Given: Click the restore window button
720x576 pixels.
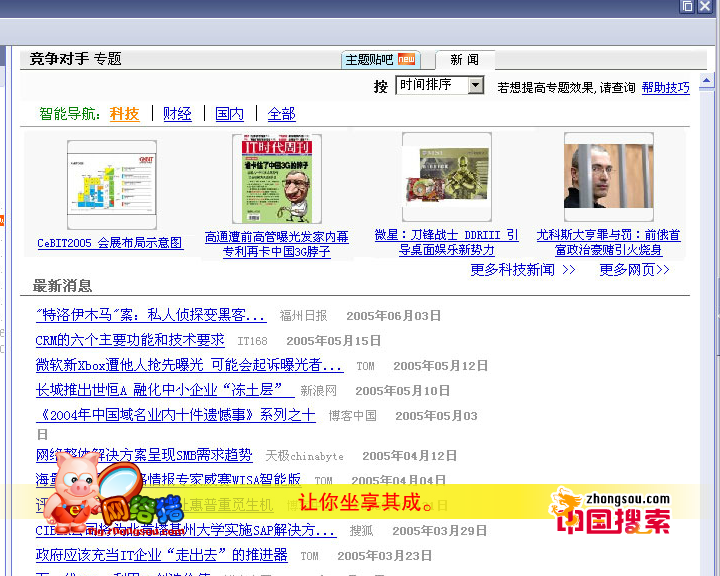Looking at the screenshot, I should 686,6.
